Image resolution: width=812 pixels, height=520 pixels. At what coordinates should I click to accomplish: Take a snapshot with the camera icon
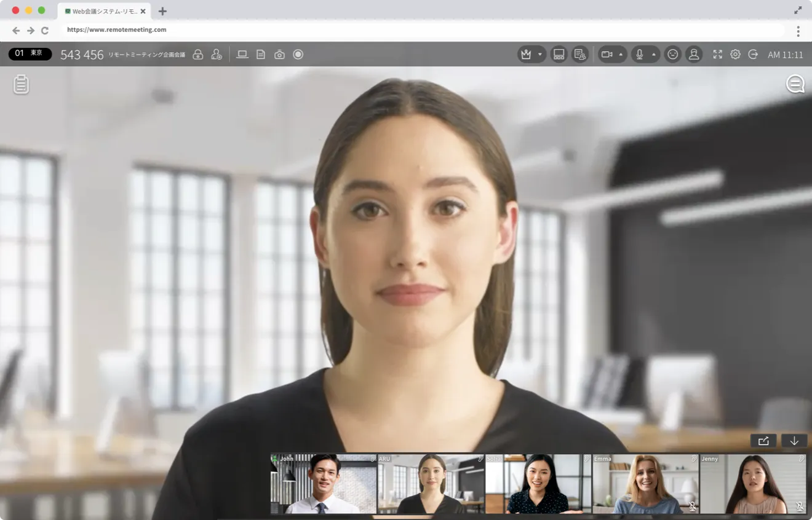(x=279, y=55)
